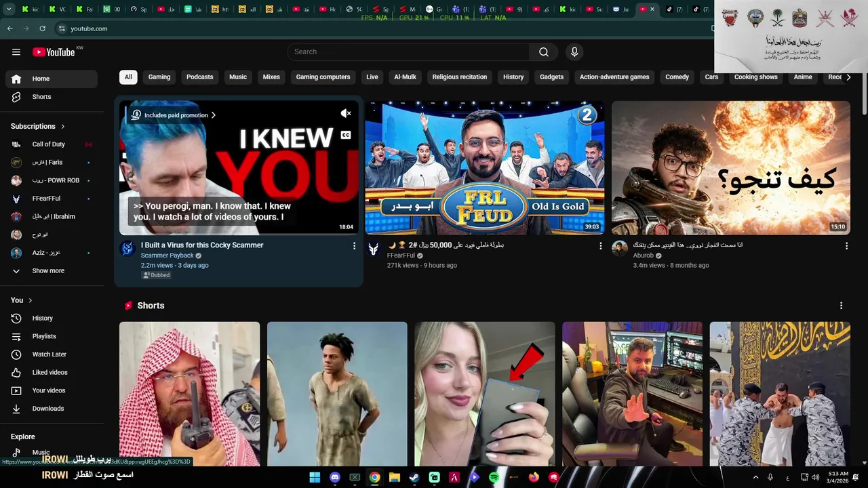The height and width of the screenshot is (488, 868).
Task: View site information next to youtube.com
Action: click(62, 28)
